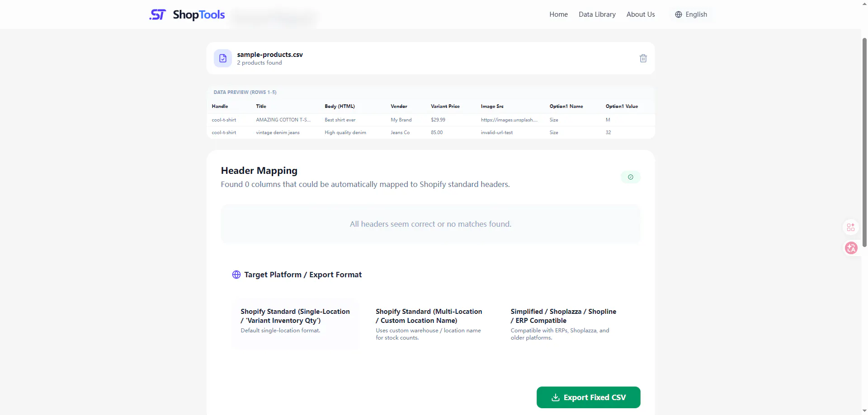This screenshot has height=415, width=868.
Task: Delete the uploaded file with trash icon
Action: click(643, 58)
